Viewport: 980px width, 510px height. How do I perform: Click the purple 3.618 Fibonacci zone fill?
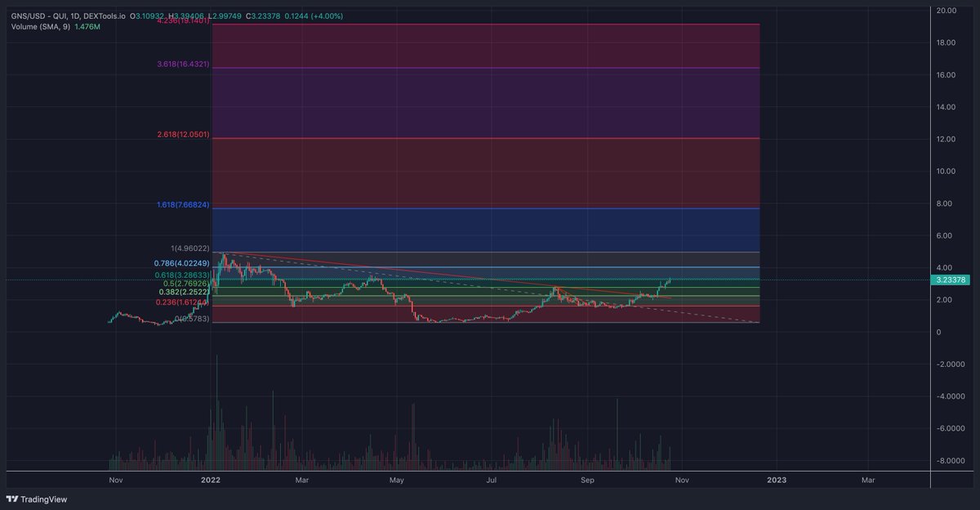click(486, 103)
